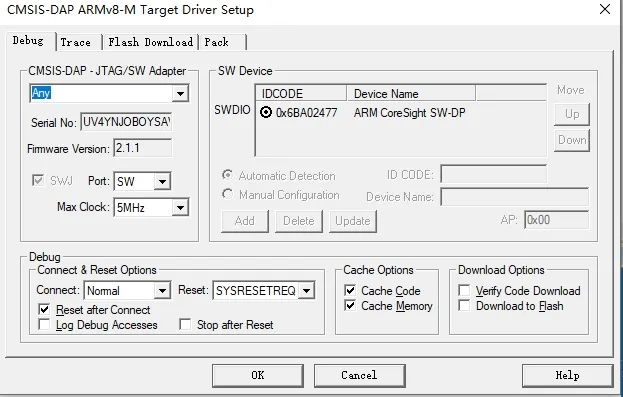The width and height of the screenshot is (623, 397).
Task: Open the Help button
Action: pos(567,375)
